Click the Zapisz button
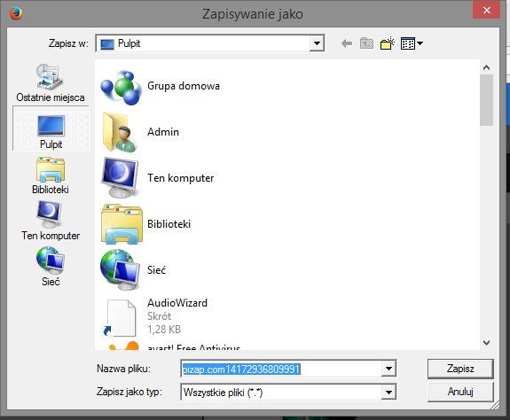 [x=460, y=369]
